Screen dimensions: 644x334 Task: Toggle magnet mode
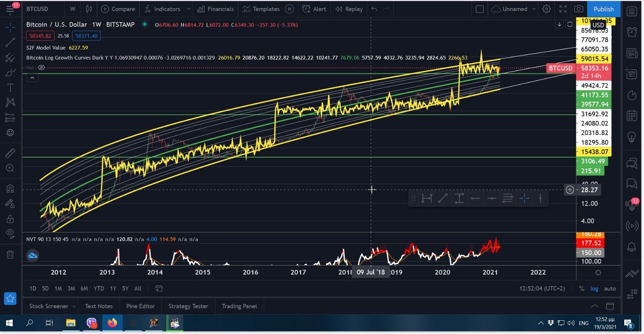10,189
